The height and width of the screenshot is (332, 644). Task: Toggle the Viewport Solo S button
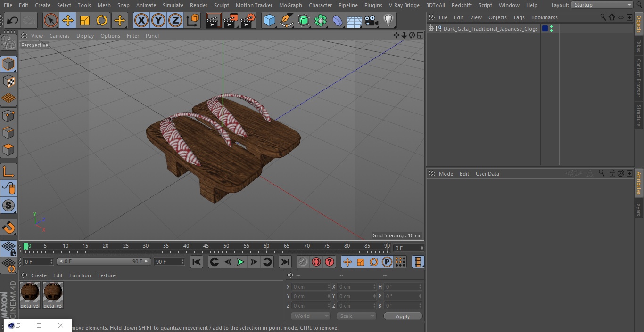tap(8, 205)
